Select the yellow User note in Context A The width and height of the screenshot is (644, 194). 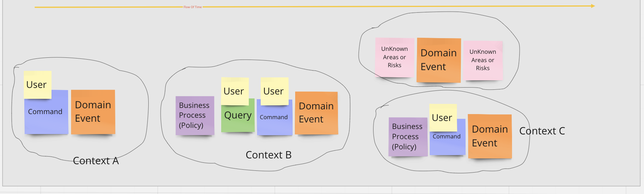pyautogui.click(x=37, y=84)
